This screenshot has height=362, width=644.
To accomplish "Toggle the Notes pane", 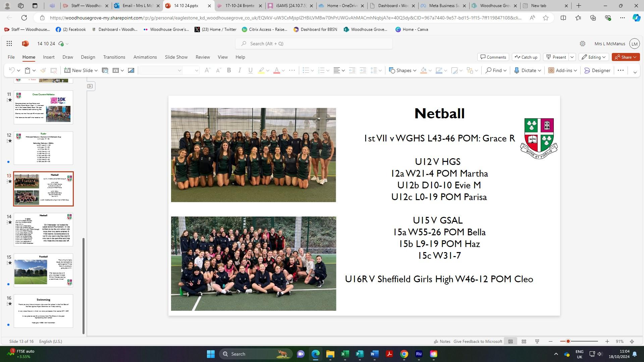I will (x=442, y=342).
